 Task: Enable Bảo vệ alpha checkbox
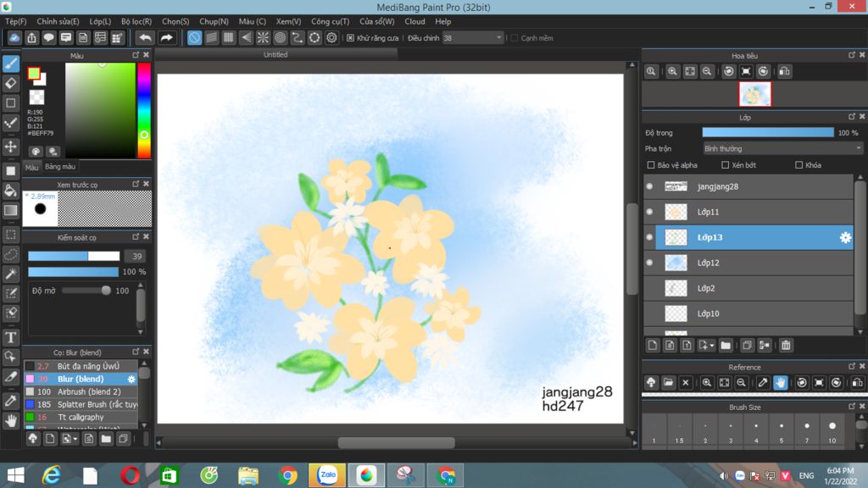pyautogui.click(x=651, y=165)
